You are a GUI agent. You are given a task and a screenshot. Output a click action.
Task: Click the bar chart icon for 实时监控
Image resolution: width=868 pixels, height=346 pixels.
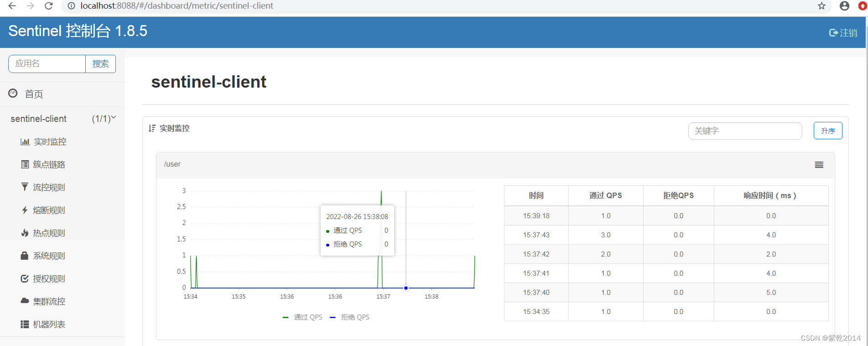point(25,142)
